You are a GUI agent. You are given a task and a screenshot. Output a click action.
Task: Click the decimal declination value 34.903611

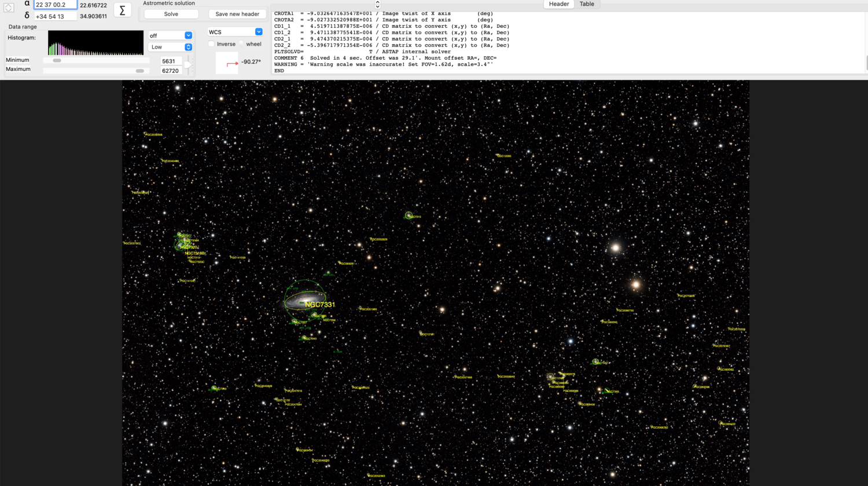pyautogui.click(x=93, y=16)
